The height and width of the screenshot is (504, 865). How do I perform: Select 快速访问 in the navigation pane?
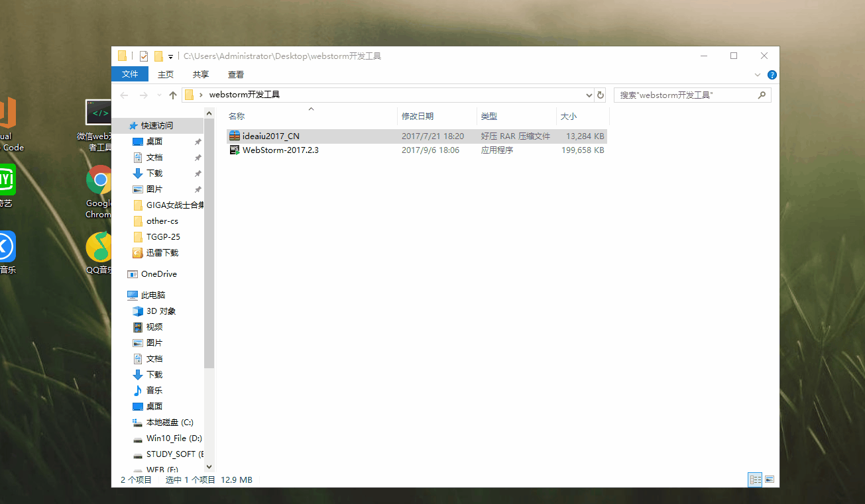pyautogui.click(x=157, y=125)
